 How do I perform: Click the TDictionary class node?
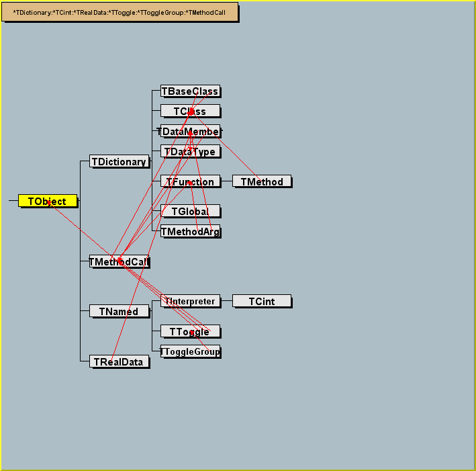tap(119, 162)
